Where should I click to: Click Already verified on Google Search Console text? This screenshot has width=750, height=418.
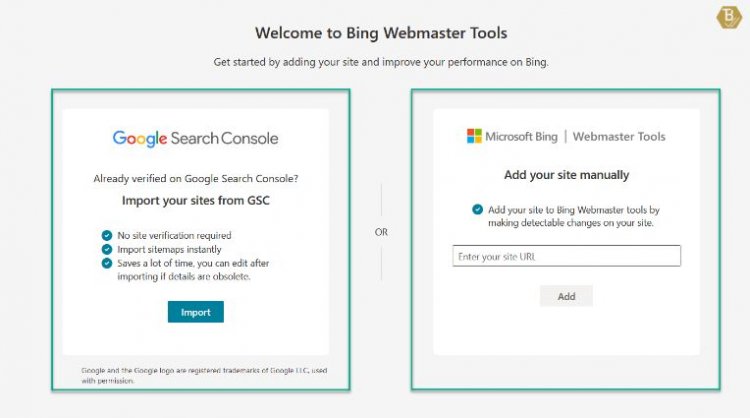pos(196,178)
